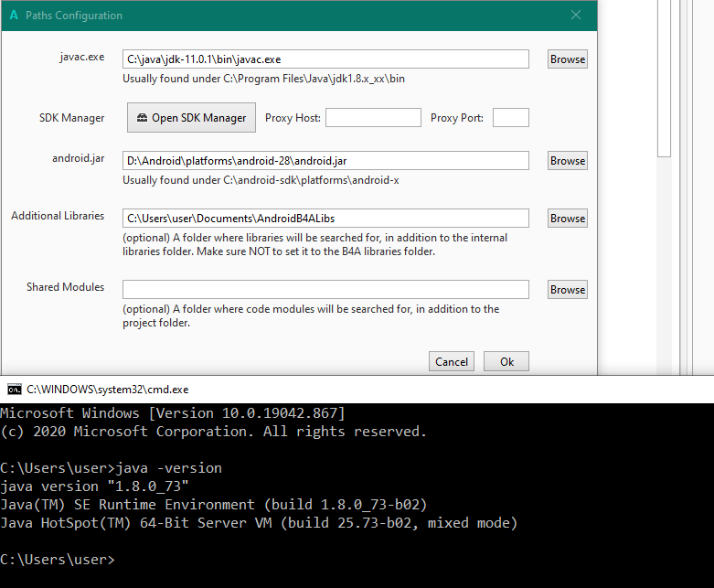
Task: Click the Java HotSpot 64-Bit Server VM line
Action: [x=259, y=523]
